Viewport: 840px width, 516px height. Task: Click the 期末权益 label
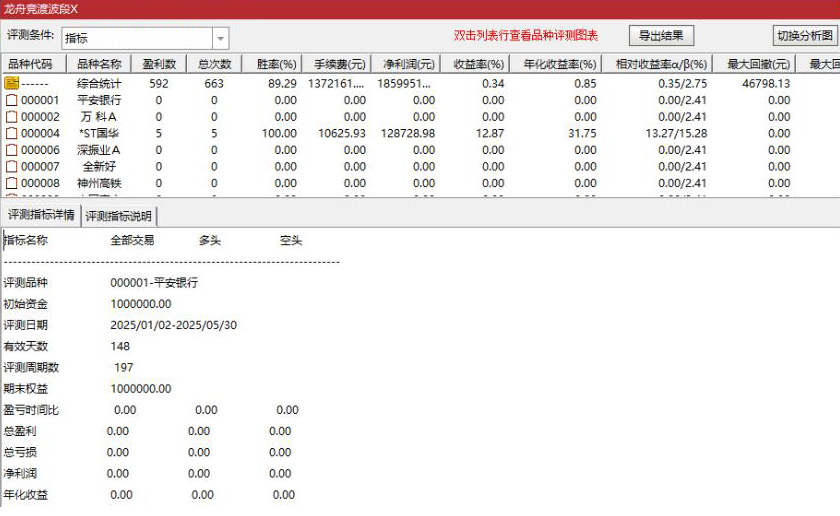pyautogui.click(x=26, y=389)
